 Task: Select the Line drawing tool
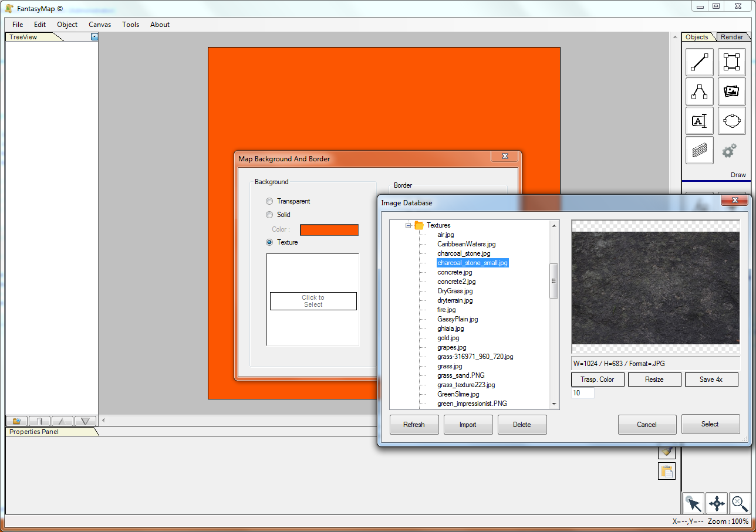coord(700,62)
